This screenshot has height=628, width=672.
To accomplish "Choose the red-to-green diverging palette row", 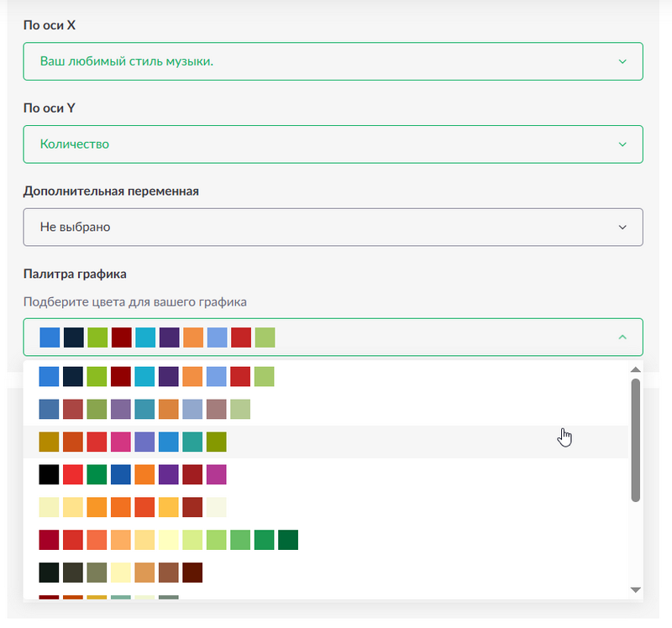I will (x=326, y=540).
